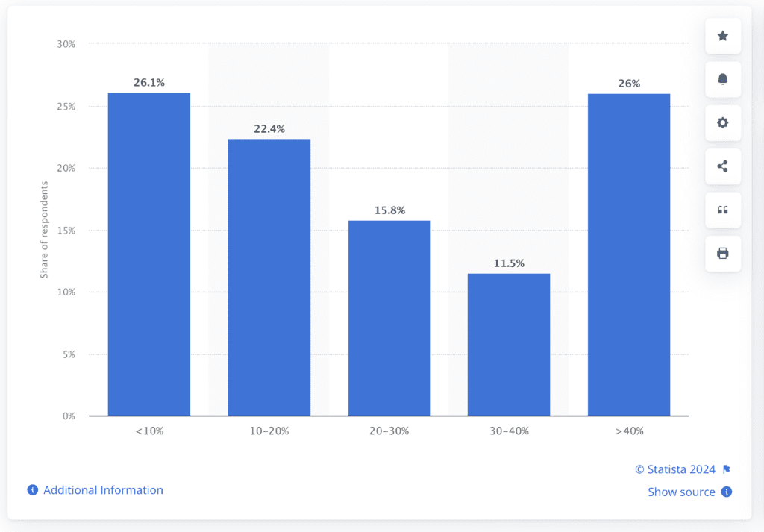The image size is (764, 532).
Task: Click the star icon to favorite this statistic
Action: tap(722, 35)
